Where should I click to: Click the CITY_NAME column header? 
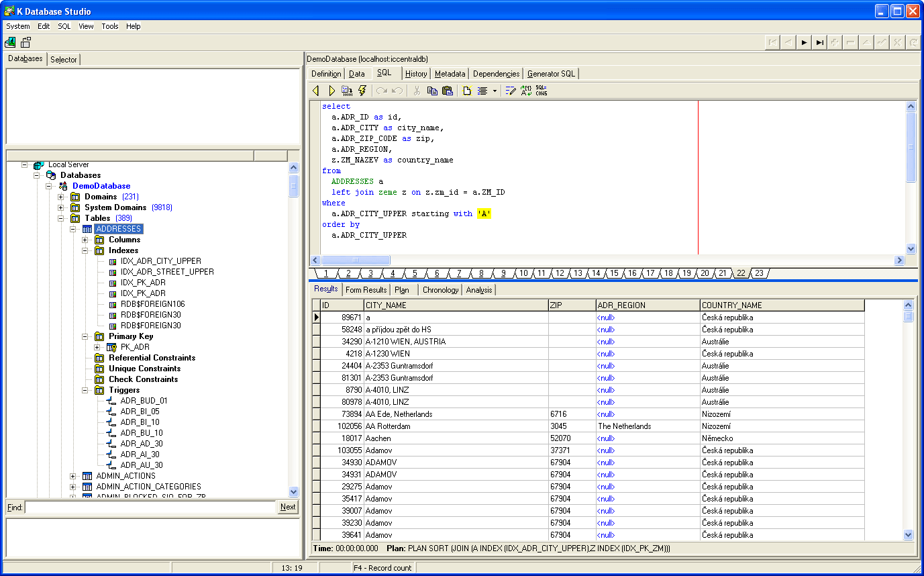coord(456,305)
